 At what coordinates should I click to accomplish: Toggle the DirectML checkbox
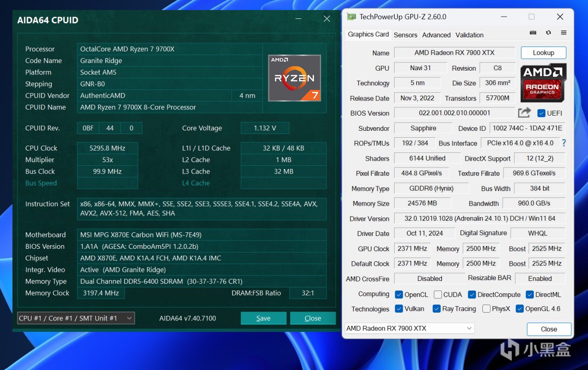(x=530, y=295)
